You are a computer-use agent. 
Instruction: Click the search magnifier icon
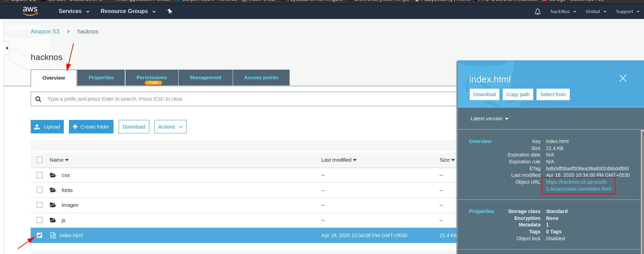[38, 99]
